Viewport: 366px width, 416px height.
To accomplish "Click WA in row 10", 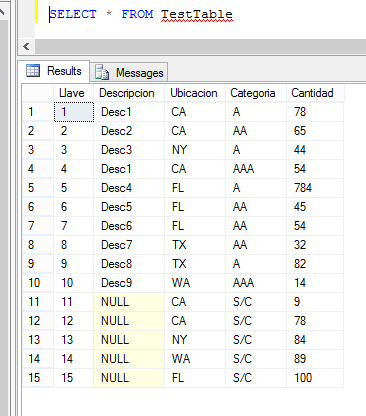I will (x=195, y=283).
